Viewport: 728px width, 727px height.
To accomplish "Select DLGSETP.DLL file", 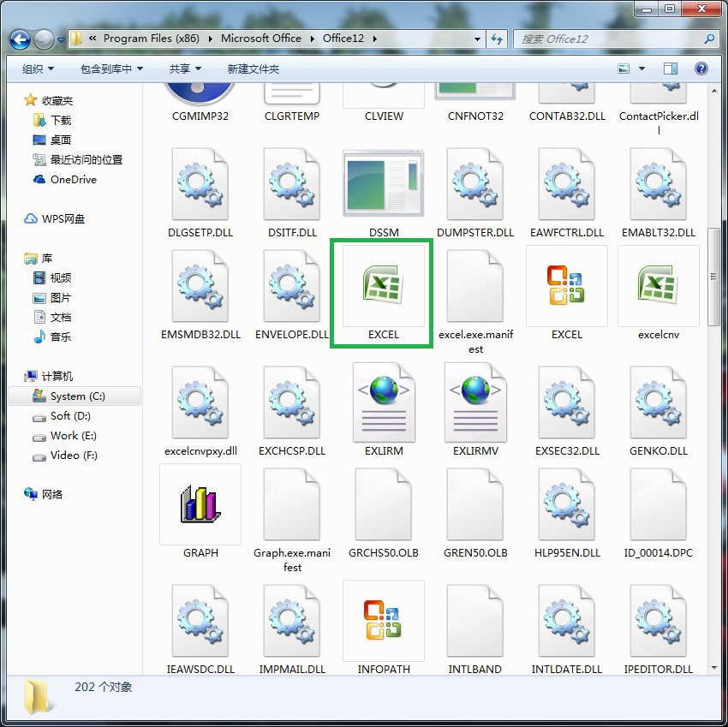I will tap(200, 193).
